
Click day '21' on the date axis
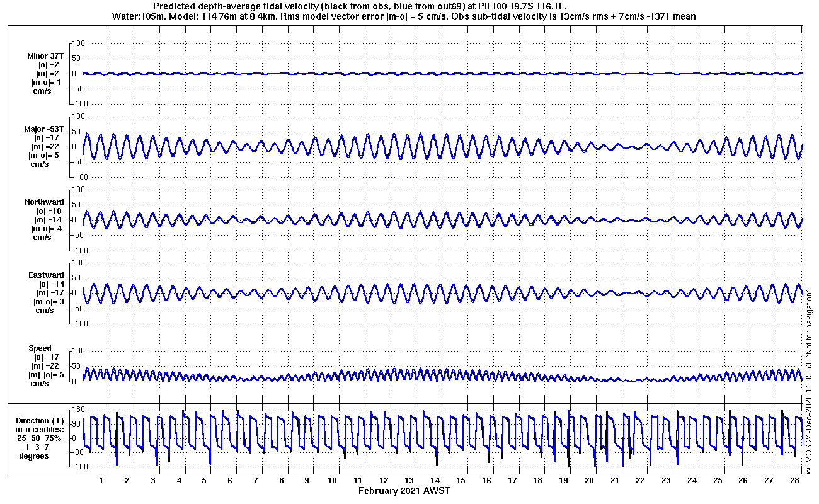[615, 481]
